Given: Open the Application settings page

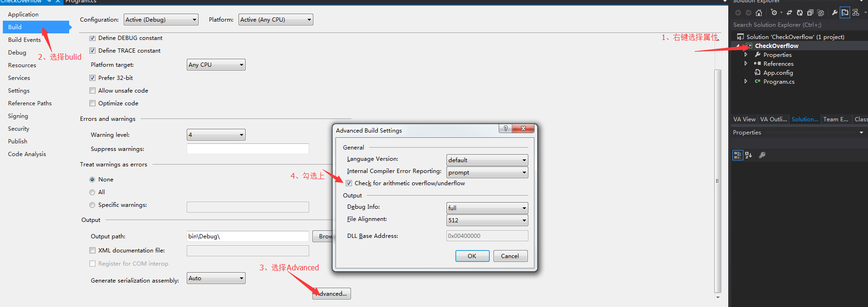Looking at the screenshot, I should tap(23, 15).
